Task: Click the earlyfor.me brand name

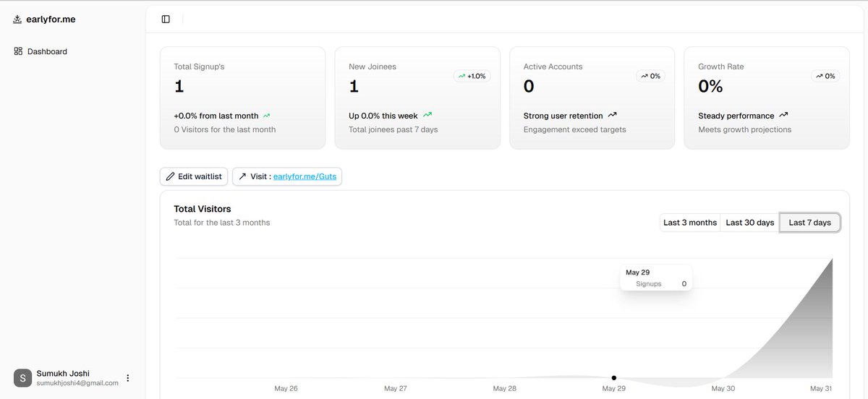Action: click(x=51, y=20)
